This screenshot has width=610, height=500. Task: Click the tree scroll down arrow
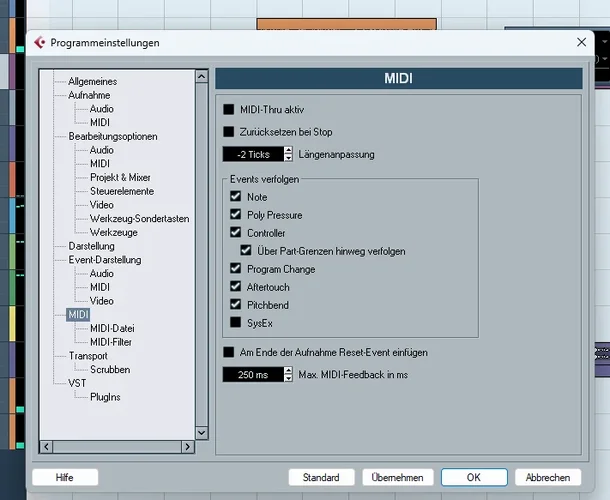202,433
